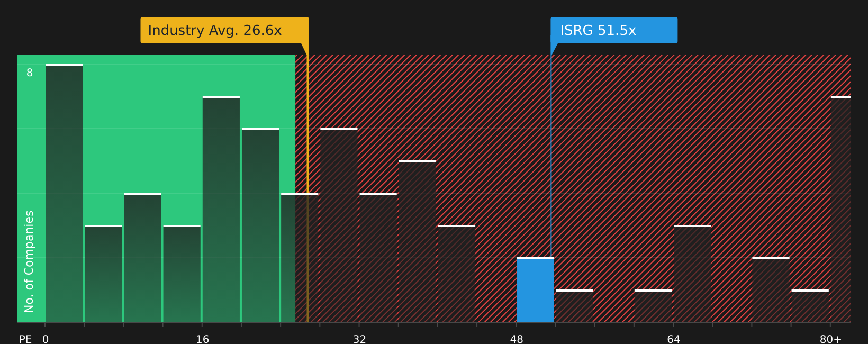Select the short bar for PE 76-80
The width and height of the screenshot is (868, 344).
point(810,306)
